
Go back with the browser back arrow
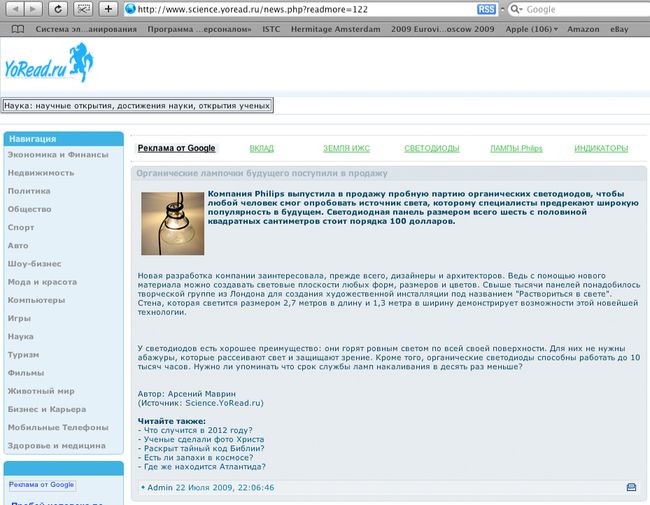(15, 9)
